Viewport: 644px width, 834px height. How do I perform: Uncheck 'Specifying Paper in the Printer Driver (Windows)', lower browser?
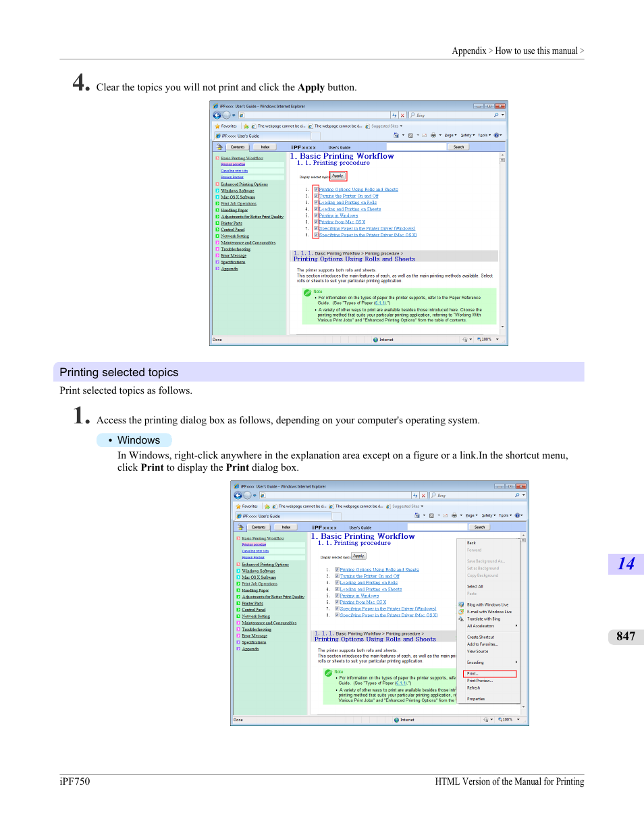pos(337,609)
